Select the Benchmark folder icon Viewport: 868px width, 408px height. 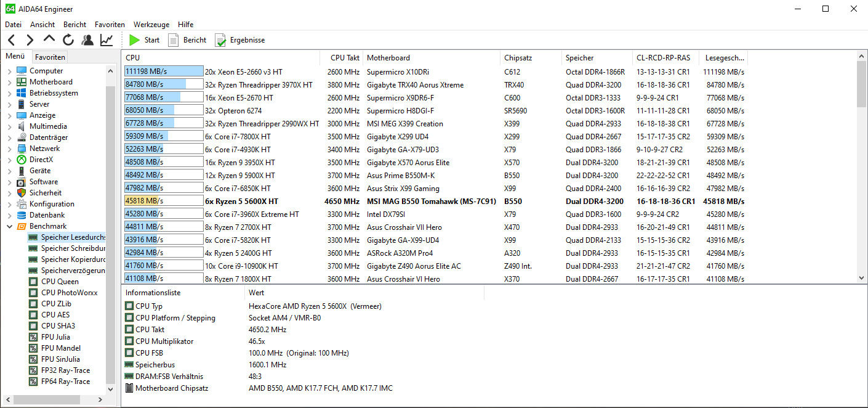click(22, 226)
